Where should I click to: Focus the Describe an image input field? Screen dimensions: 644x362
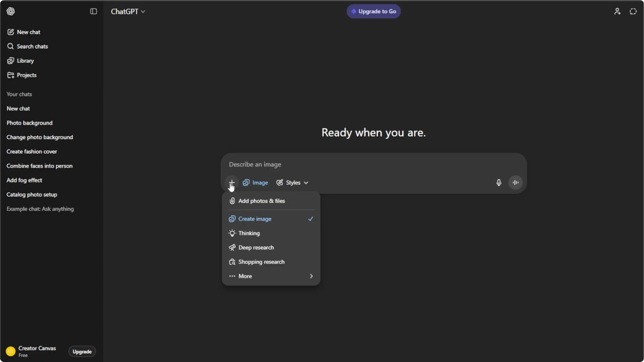coord(373,164)
